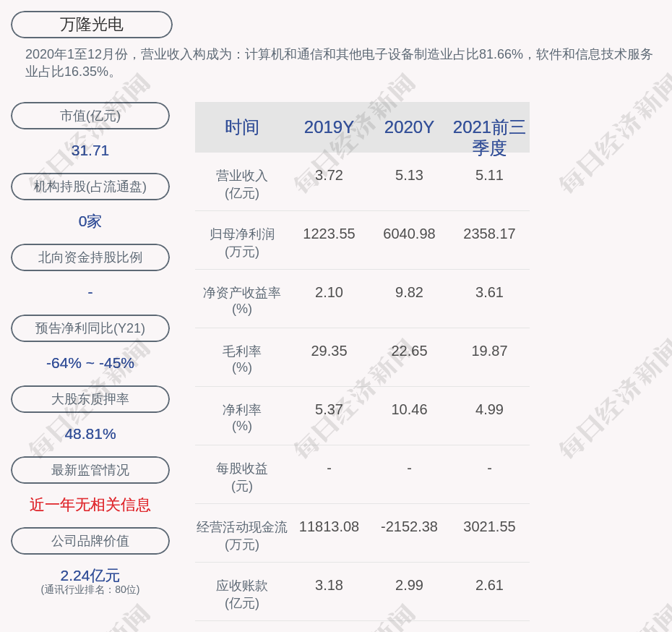This screenshot has height=632, width=672.
Task: Select the ROE value 9.82
Action: point(409,292)
